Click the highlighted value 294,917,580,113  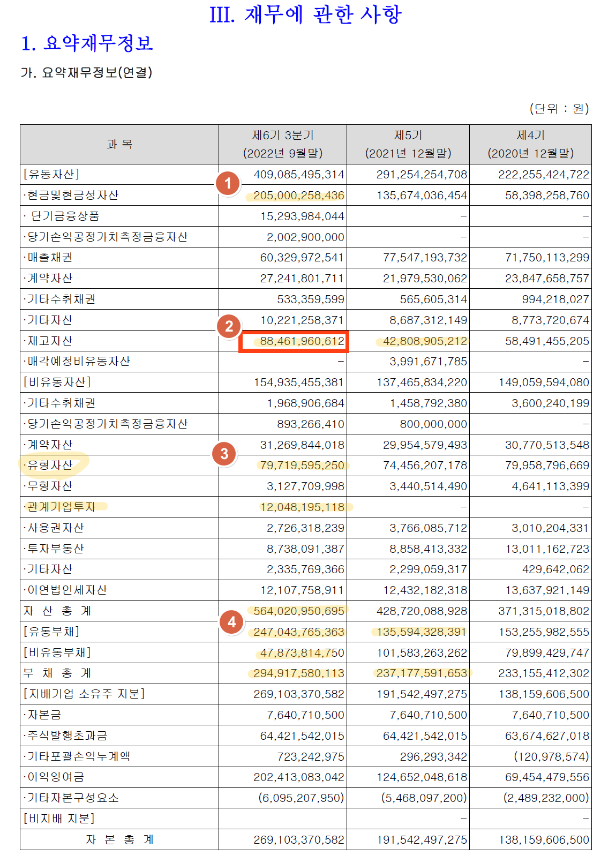(299, 673)
